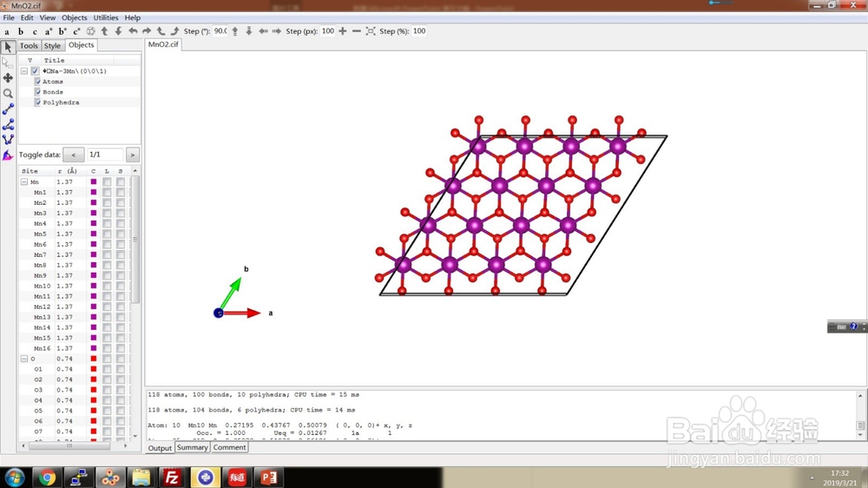Rotate the structure right about y

tap(147, 31)
